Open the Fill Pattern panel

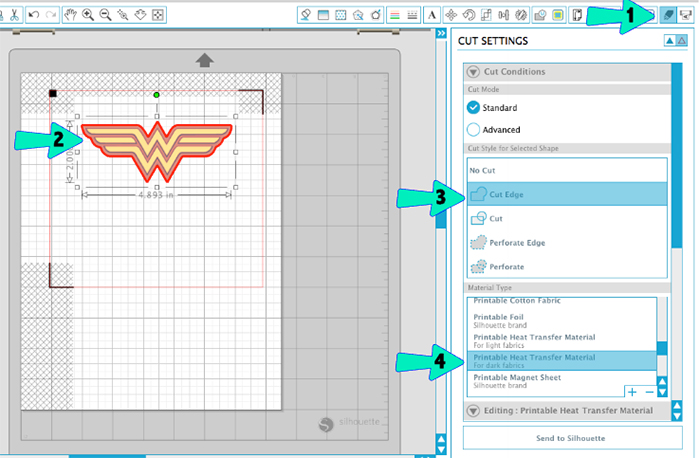coord(341,15)
